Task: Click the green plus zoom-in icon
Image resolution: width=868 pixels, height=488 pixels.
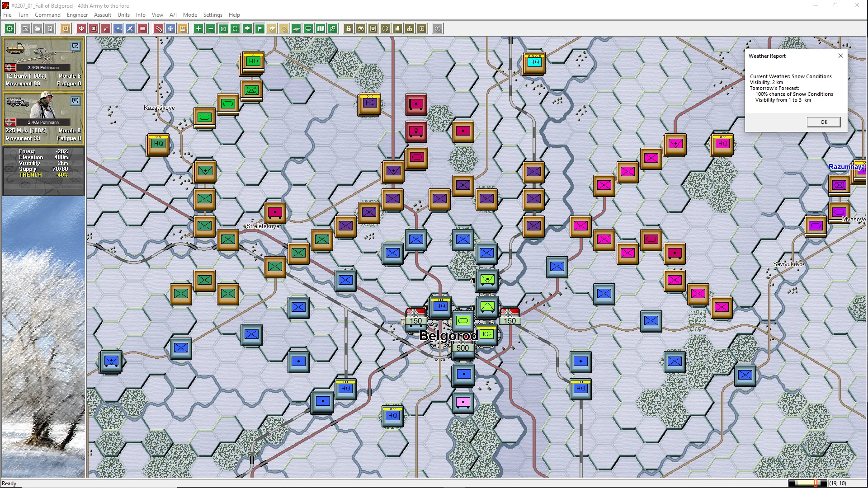Action: click(x=198, y=29)
